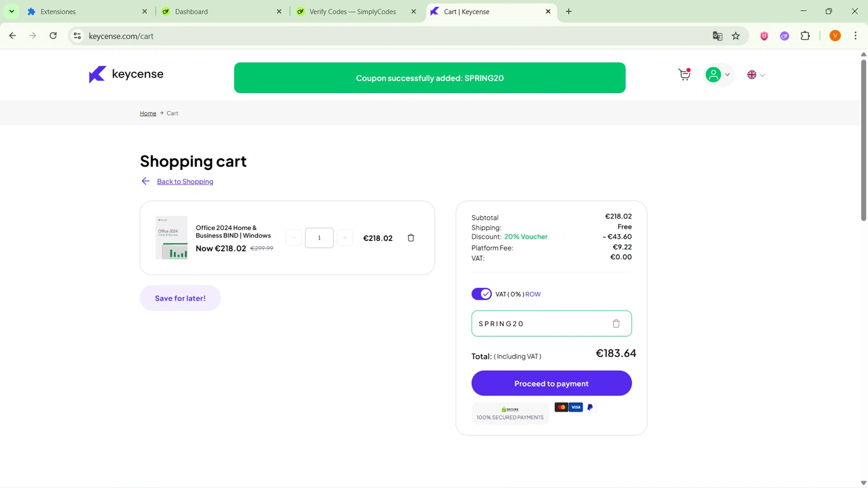Screen dimensions: 868x488
Task: Click the PayPal payment icon
Action: click(590, 408)
